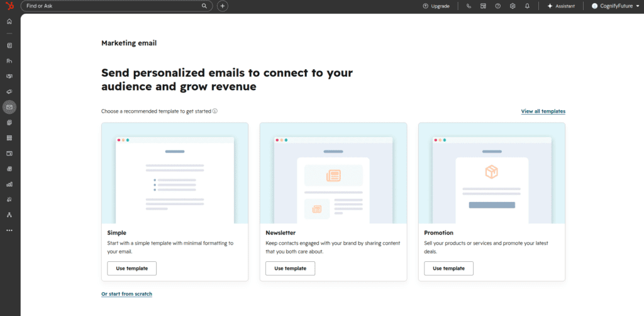Image resolution: width=644 pixels, height=316 pixels.
Task: Click the Promotion template title
Action: [438, 233]
